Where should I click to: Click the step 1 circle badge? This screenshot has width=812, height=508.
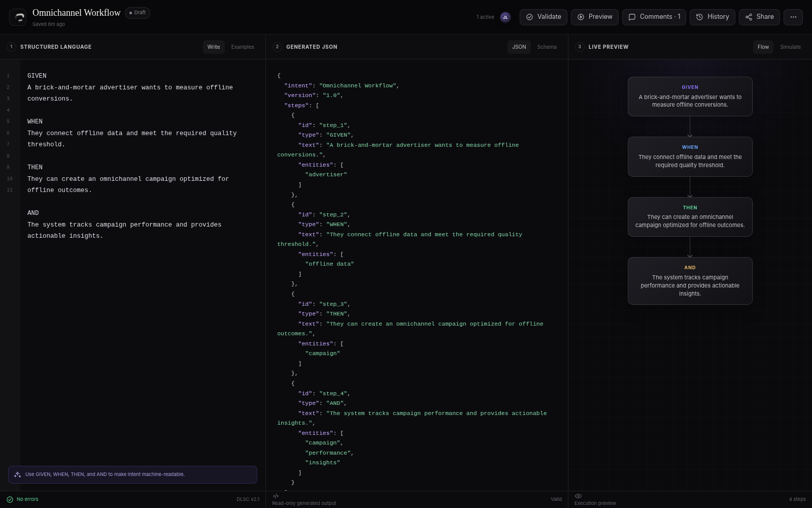point(11,47)
